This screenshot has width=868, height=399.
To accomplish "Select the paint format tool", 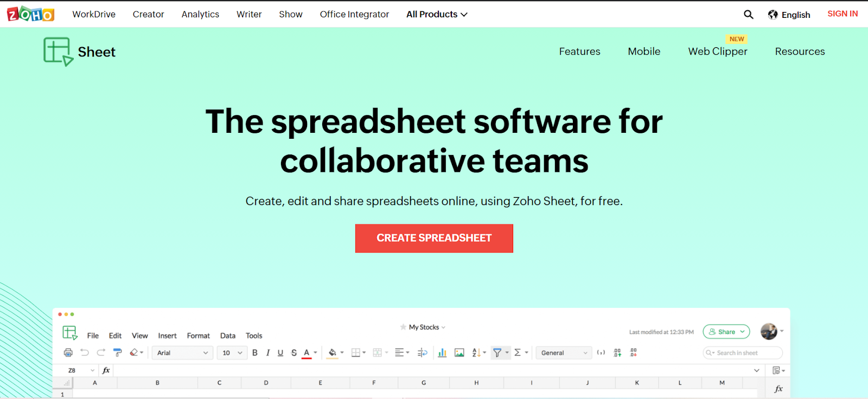I will point(117,352).
